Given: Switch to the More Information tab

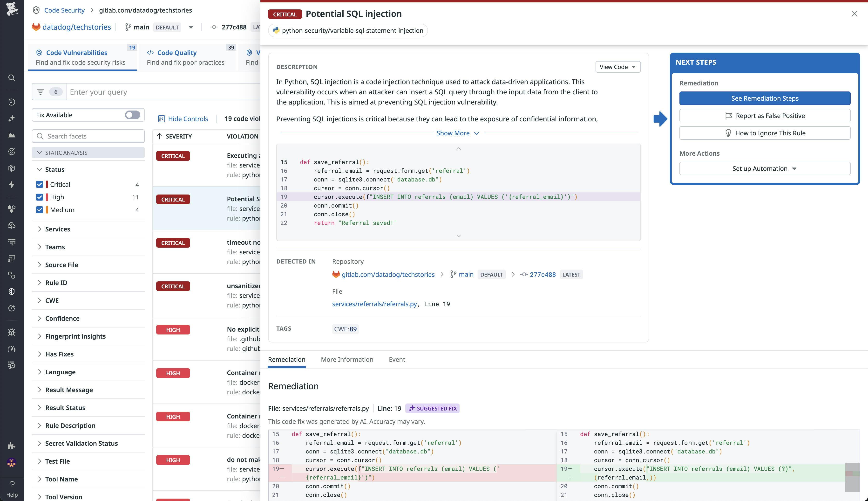Looking at the screenshot, I should pos(347,359).
